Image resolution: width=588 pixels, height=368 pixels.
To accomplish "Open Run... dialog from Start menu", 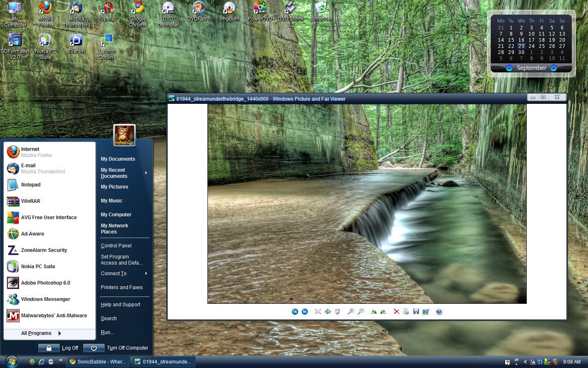I will [x=107, y=332].
